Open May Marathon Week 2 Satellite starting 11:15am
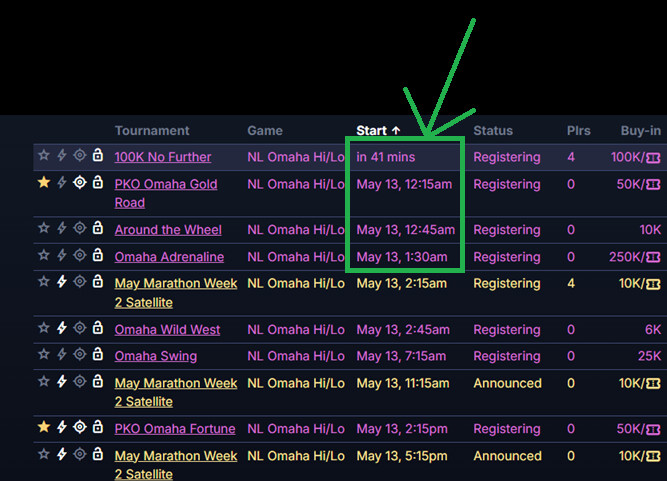 (176, 392)
